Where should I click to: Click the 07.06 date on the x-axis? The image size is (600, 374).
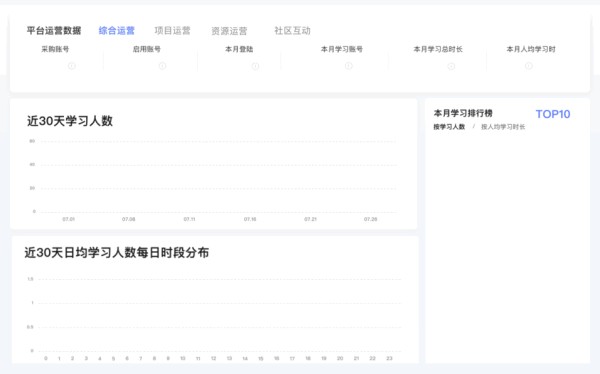(129, 219)
